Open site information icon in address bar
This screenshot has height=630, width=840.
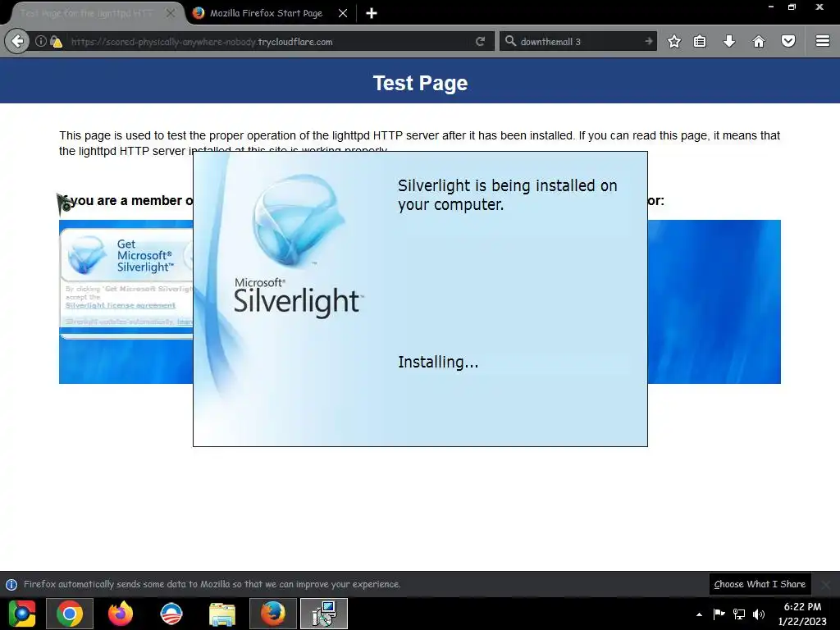41,41
